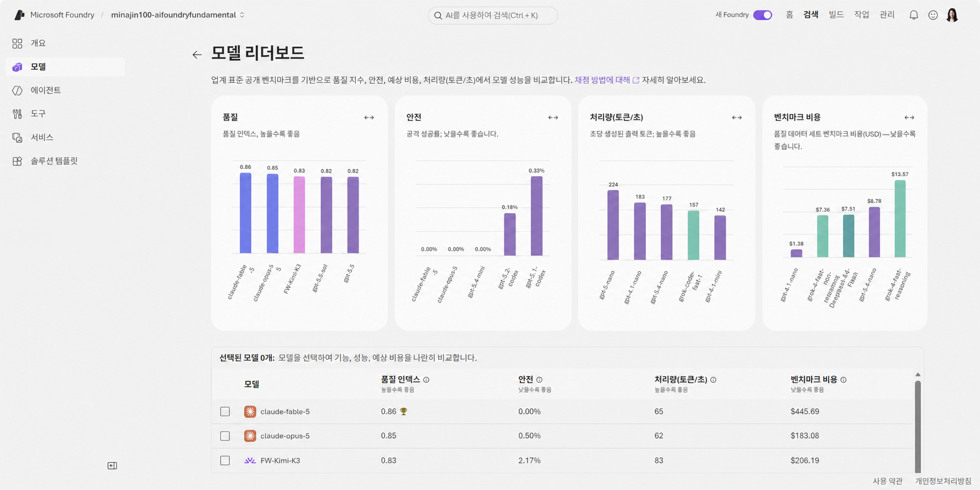Open the 개요 overview sidebar icon
This screenshot has width=980, height=490.
[x=17, y=43]
